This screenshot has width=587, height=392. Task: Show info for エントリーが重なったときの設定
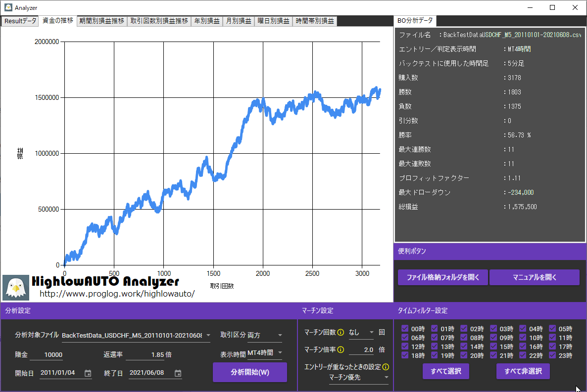(386, 367)
